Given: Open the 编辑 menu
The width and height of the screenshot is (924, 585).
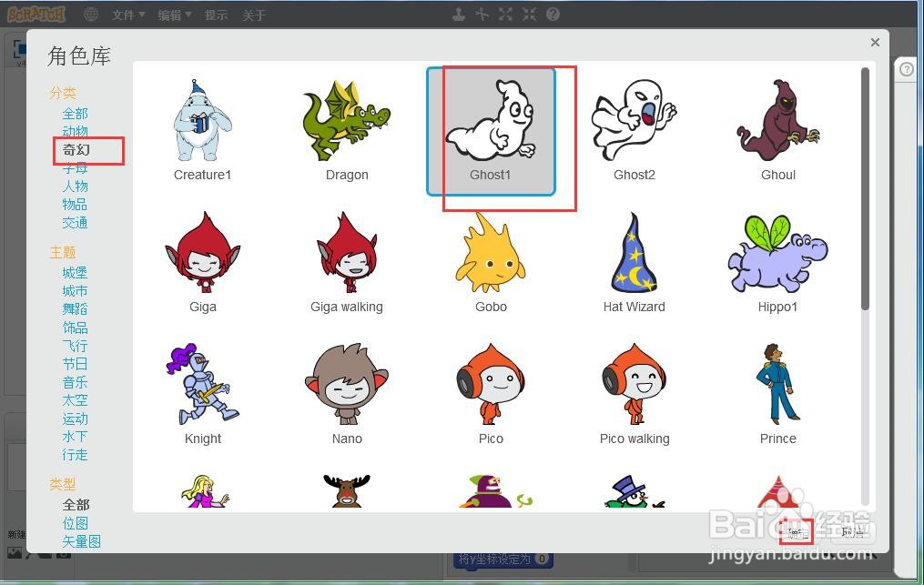Looking at the screenshot, I should click(x=175, y=15).
